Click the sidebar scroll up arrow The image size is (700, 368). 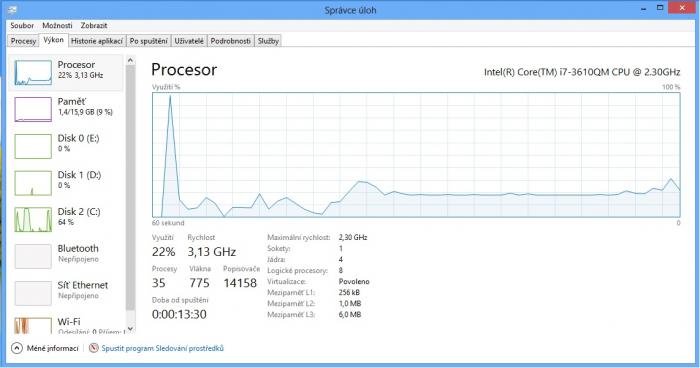[130, 60]
